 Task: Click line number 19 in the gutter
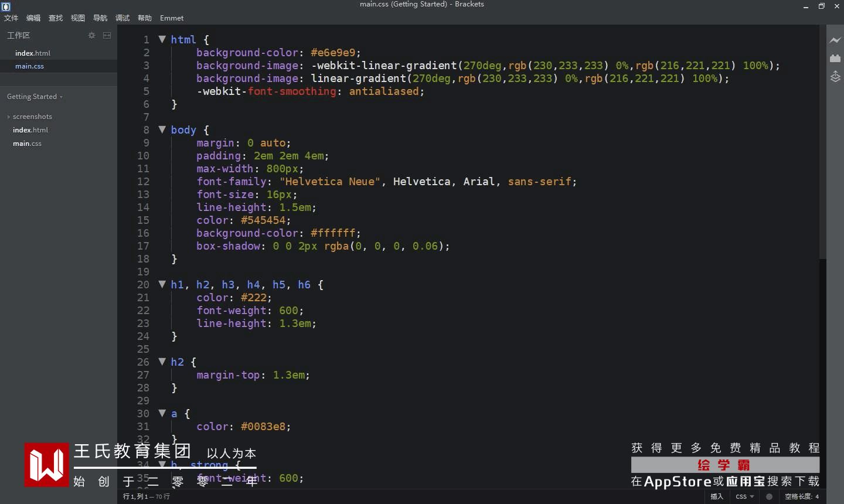(143, 272)
